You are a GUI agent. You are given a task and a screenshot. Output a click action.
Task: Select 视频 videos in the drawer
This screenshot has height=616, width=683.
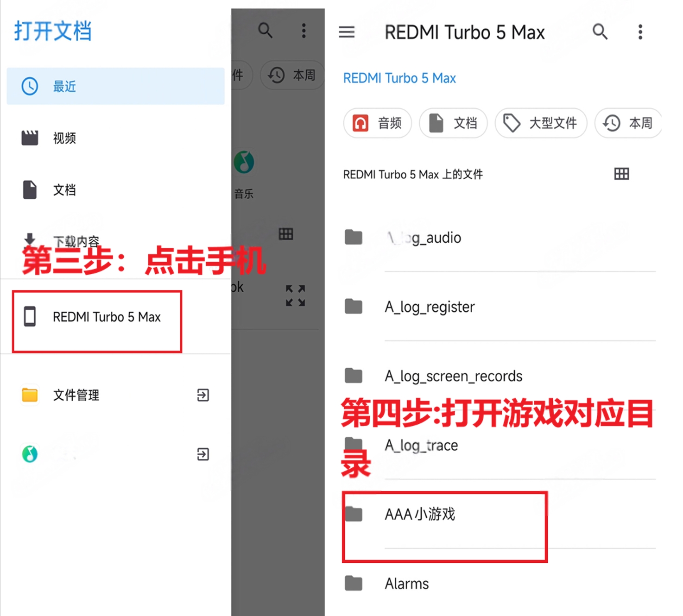(x=64, y=138)
